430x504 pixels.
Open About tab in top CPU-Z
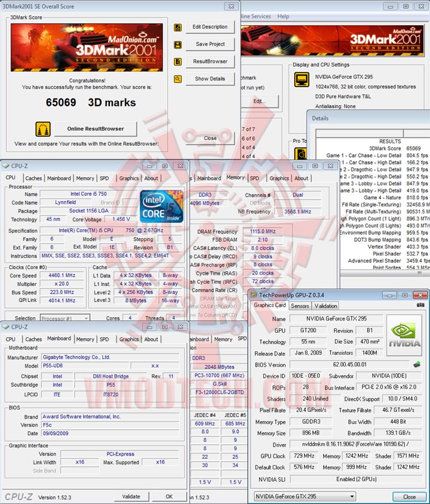pos(151,179)
